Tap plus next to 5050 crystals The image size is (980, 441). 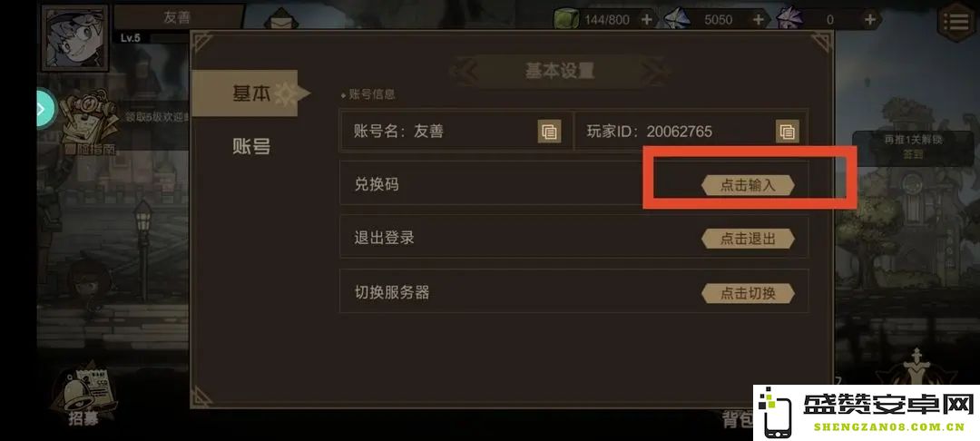(x=758, y=19)
